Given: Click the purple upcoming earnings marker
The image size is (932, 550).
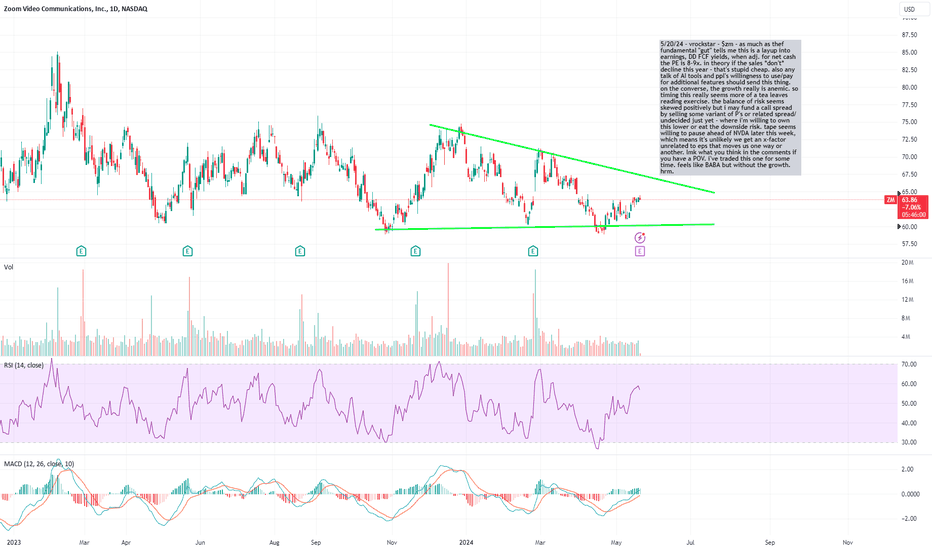Looking at the screenshot, I should click(640, 251).
